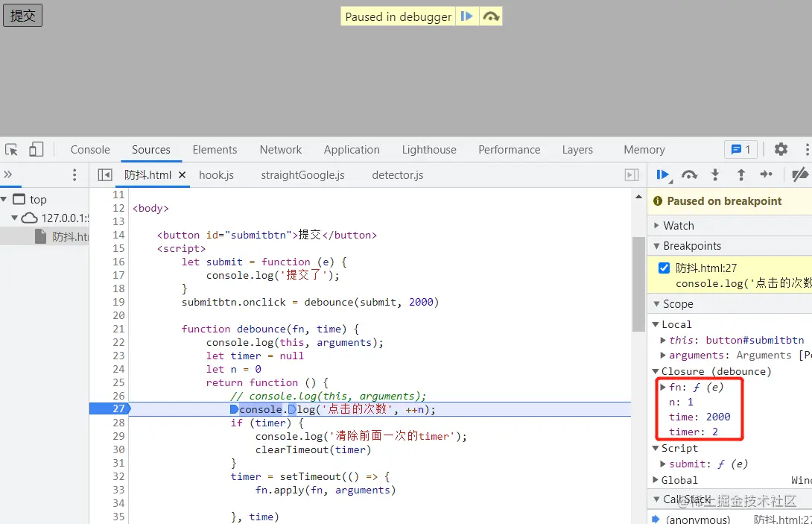Click the n: 1 closure value
Screen dimensions: 812x524
681,402
